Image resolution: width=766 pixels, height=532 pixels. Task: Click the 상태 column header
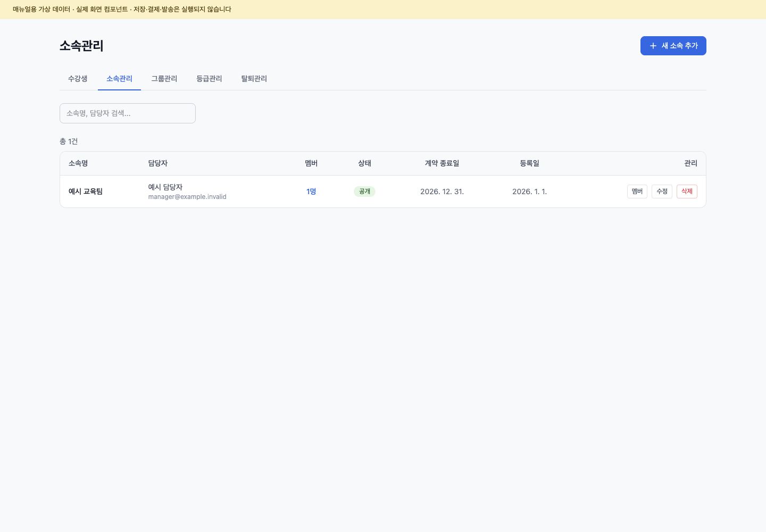tap(364, 163)
